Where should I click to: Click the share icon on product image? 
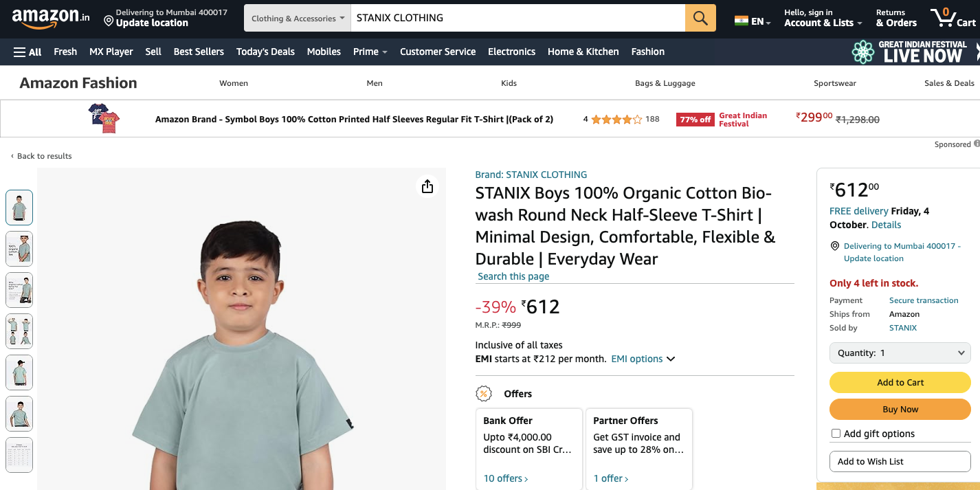tap(427, 186)
